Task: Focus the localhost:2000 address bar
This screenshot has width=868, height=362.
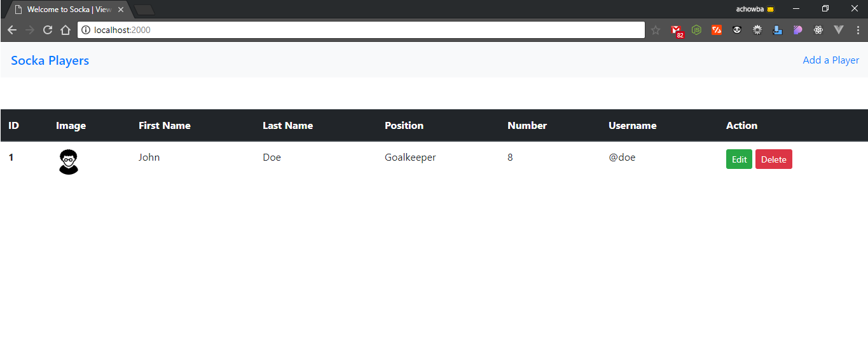Action: point(361,30)
